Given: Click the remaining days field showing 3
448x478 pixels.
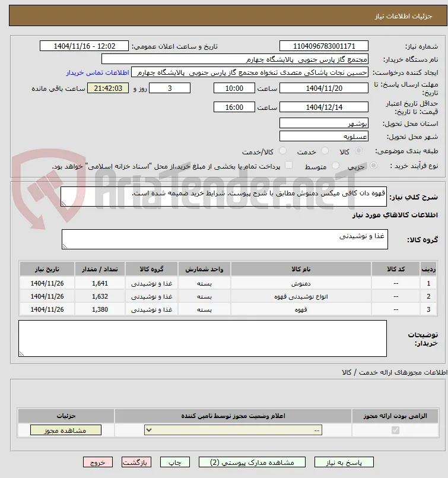Looking at the screenshot, I should tap(170, 88).
